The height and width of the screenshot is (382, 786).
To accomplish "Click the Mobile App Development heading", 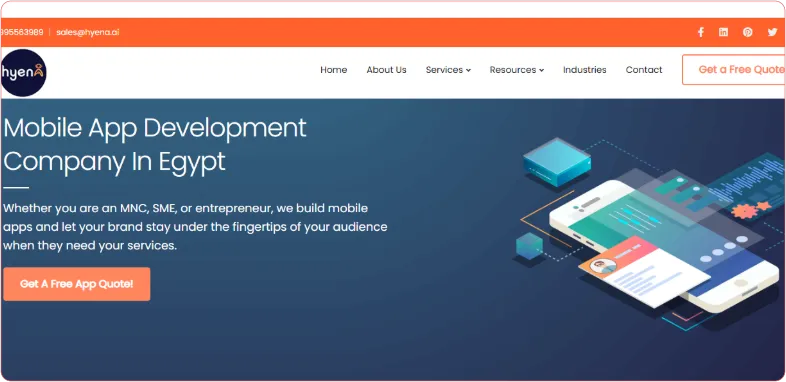I will coord(154,144).
